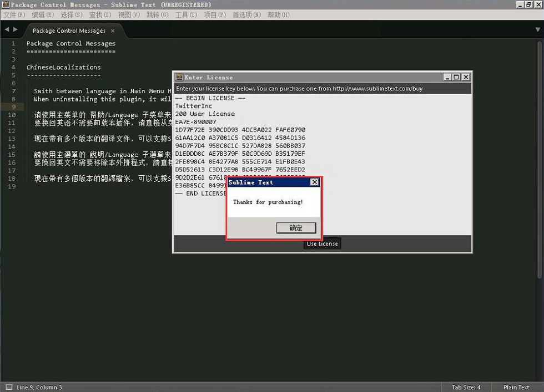Click the key row starting 1D77F72E
This screenshot has width=544, height=392.
click(x=240, y=130)
